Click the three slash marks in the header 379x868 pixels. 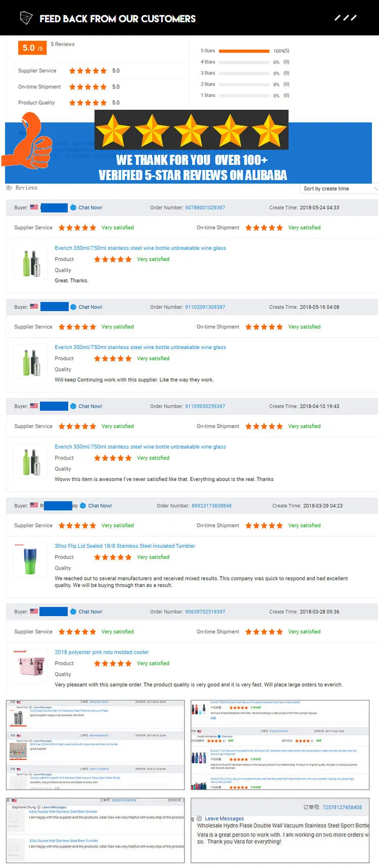pyautogui.click(x=346, y=18)
